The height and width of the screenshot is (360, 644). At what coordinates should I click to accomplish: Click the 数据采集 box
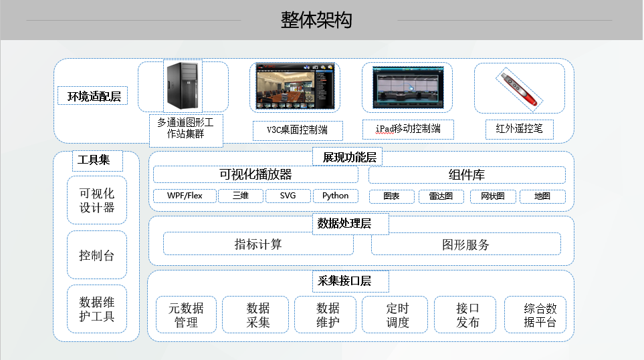click(255, 315)
